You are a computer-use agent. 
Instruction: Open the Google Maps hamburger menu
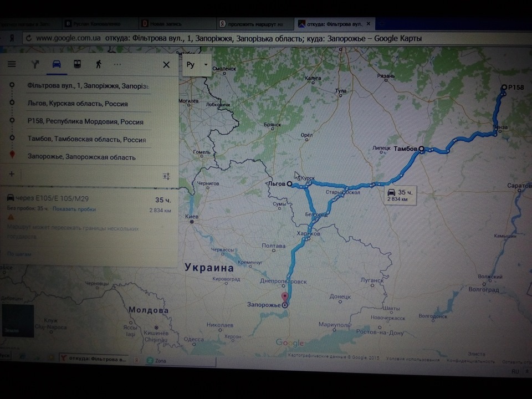point(12,64)
